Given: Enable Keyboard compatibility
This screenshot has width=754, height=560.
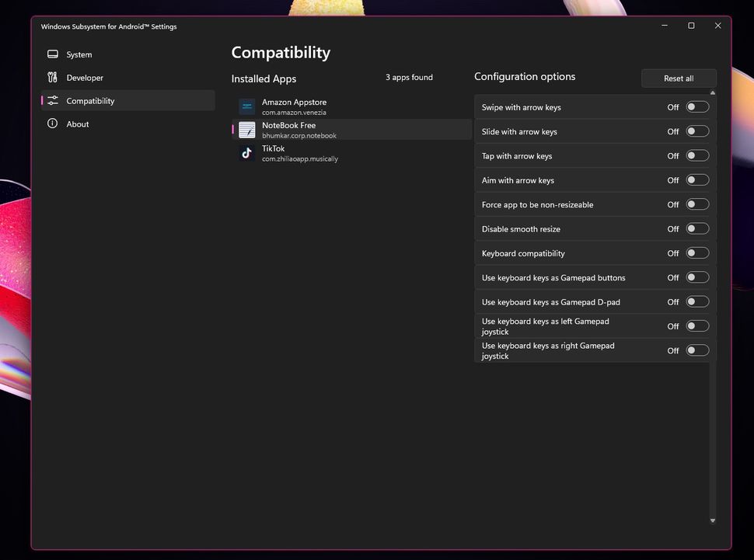Looking at the screenshot, I should click(x=697, y=252).
